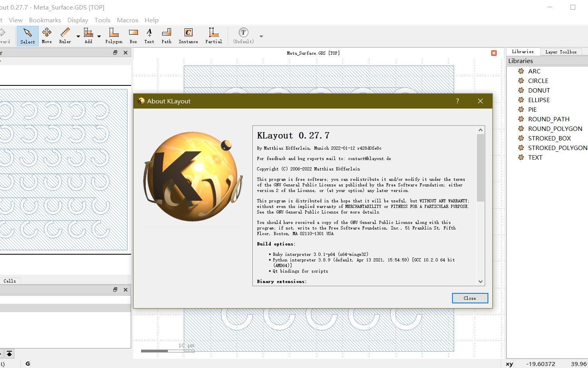Select the ROUND_PATH library cell

pos(549,119)
